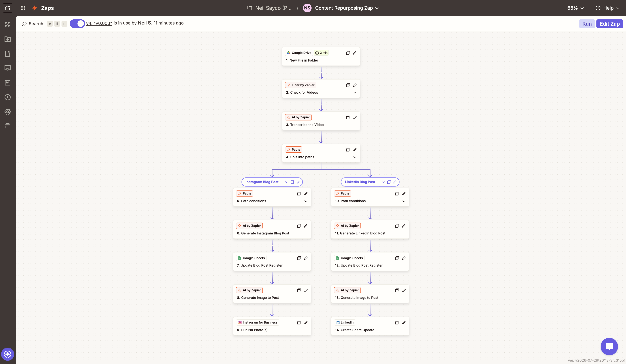
Task: Select step text '8. Generate Image to Post'
Action: (258, 298)
